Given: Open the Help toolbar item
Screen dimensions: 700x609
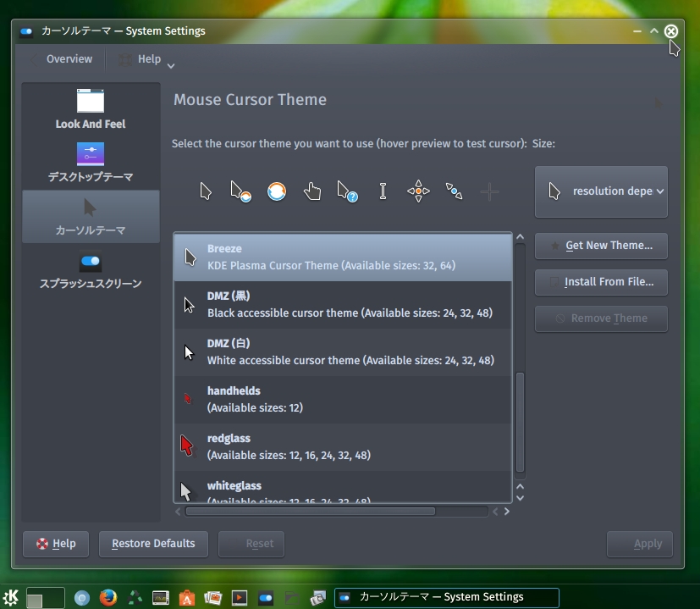Looking at the screenshot, I should pyautogui.click(x=140, y=59).
